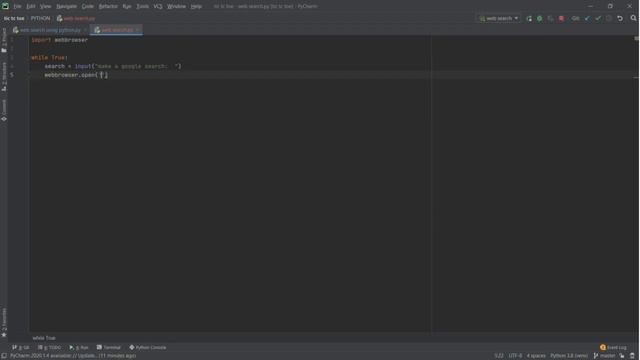Open Python 3.8 interpreter selector
The image size is (640, 360).
[x=569, y=356]
